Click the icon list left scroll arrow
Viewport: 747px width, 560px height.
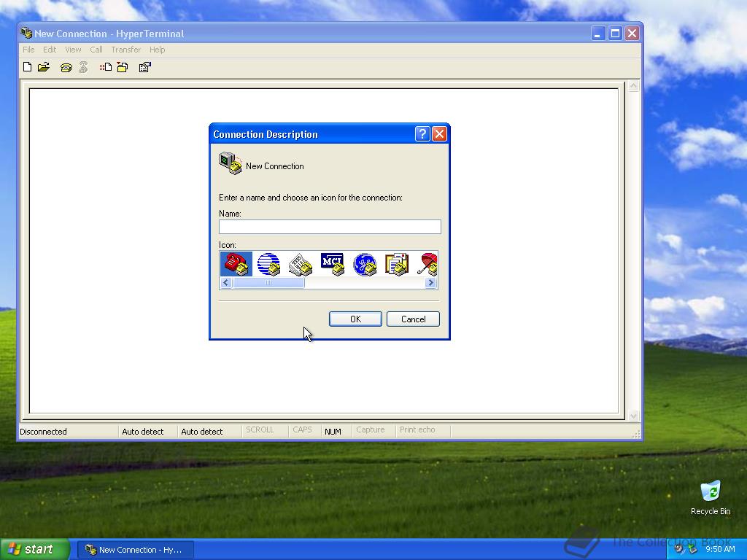[x=226, y=283]
